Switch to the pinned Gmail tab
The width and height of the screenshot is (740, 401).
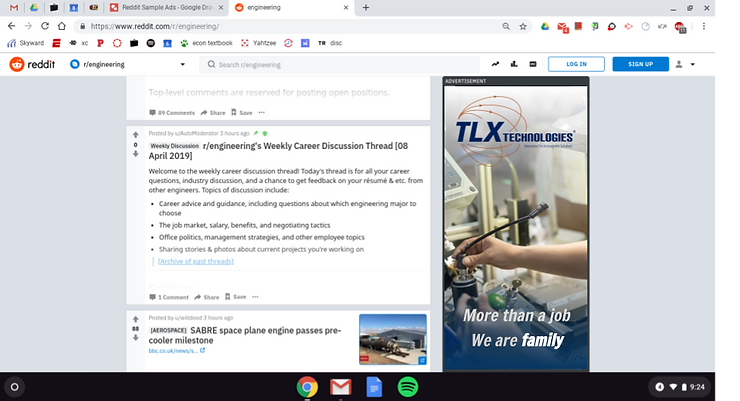[x=14, y=8]
